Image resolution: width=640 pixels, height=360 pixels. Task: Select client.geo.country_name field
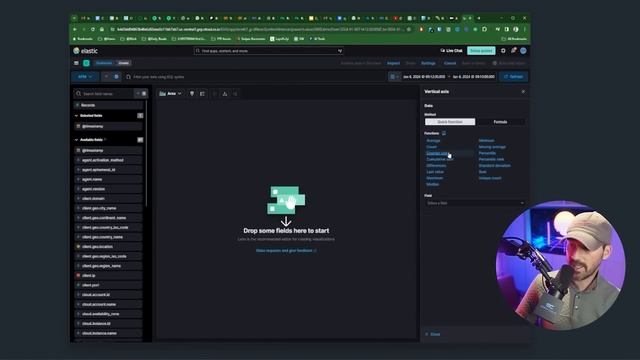point(108,237)
